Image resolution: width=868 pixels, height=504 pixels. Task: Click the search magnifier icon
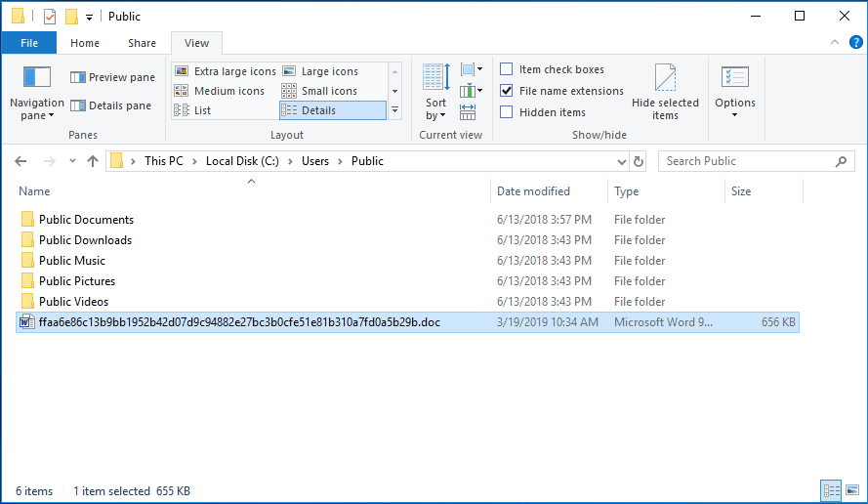(x=841, y=161)
